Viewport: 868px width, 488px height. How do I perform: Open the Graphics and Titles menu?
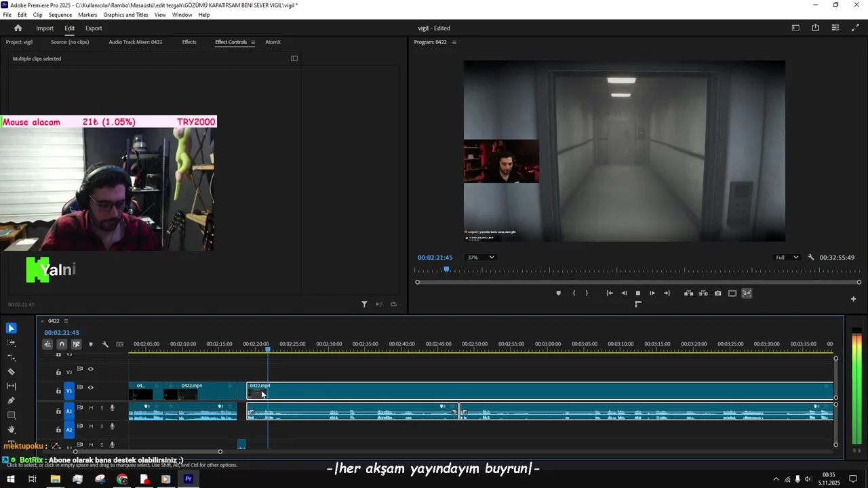(x=126, y=15)
